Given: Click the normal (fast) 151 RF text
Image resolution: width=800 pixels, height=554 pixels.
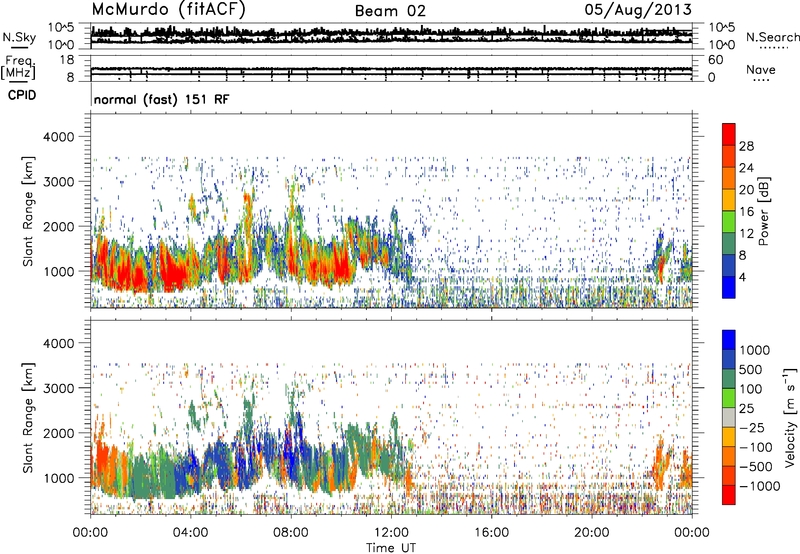Looking at the screenshot, I should coord(161,99).
